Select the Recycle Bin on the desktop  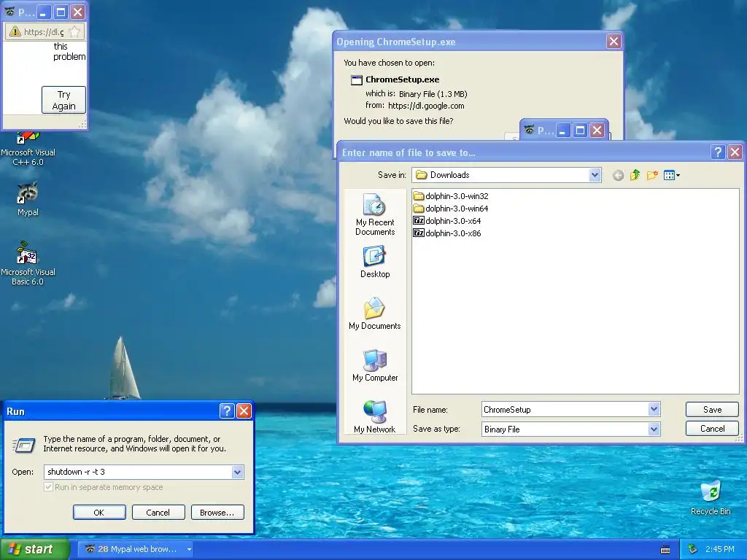[x=711, y=497]
